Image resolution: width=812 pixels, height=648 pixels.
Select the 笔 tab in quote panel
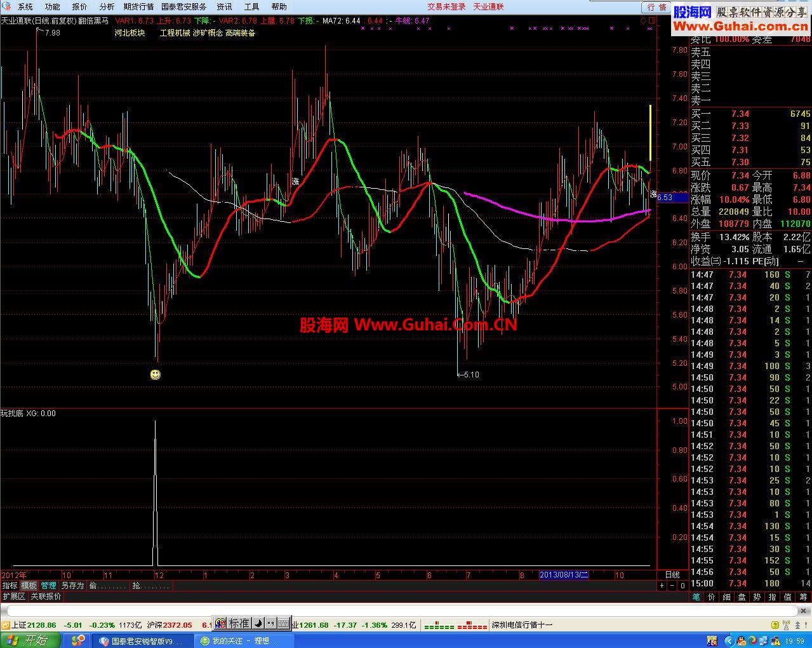[696, 597]
